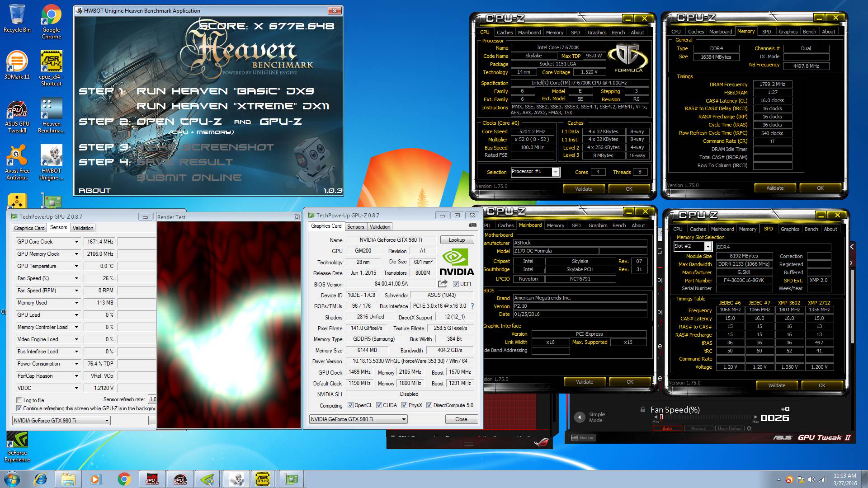The image size is (868, 488).
Task: Switch to Sensors tab in GPU-Z Graphics Card window
Action: pos(355,227)
